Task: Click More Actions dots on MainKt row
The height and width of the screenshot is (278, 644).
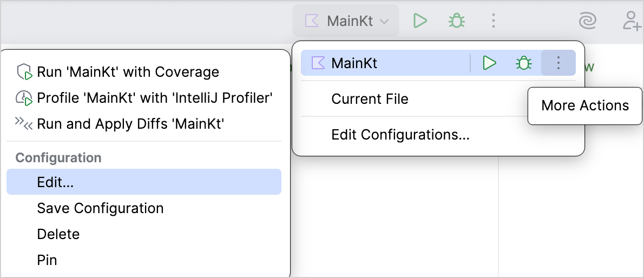Action: (558, 63)
